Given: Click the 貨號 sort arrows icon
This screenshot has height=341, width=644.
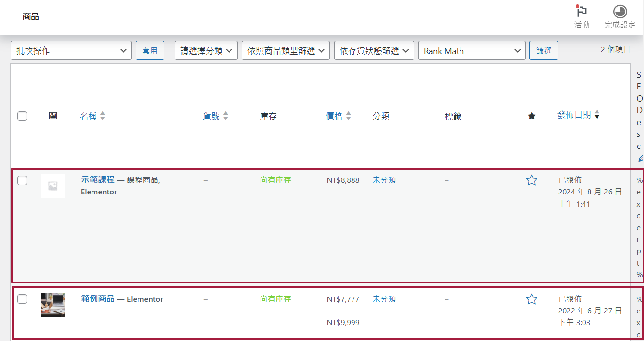Looking at the screenshot, I should 225,116.
